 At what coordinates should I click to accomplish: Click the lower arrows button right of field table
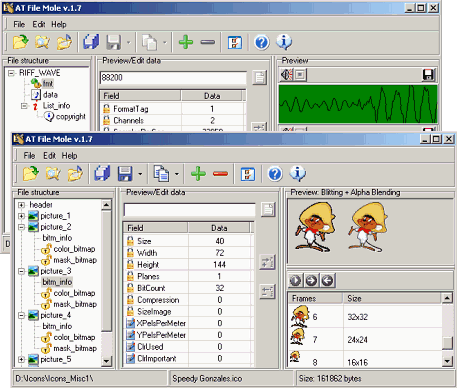(267, 292)
